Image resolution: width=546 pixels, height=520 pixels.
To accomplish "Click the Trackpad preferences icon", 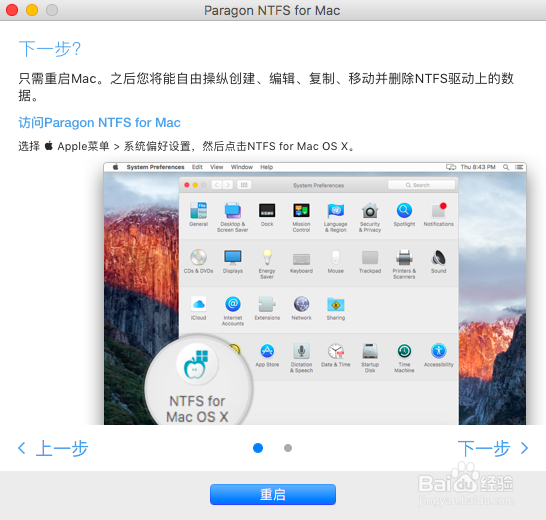I will tap(370, 257).
